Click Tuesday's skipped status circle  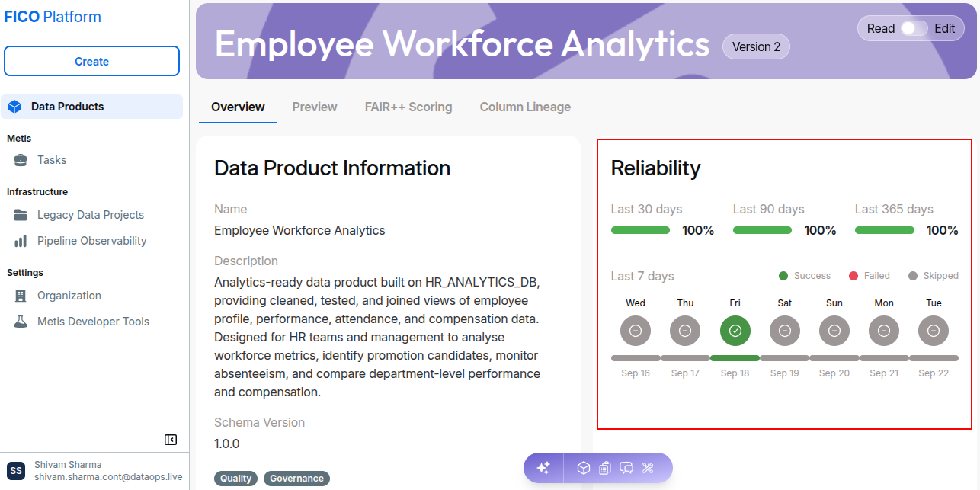(x=934, y=331)
